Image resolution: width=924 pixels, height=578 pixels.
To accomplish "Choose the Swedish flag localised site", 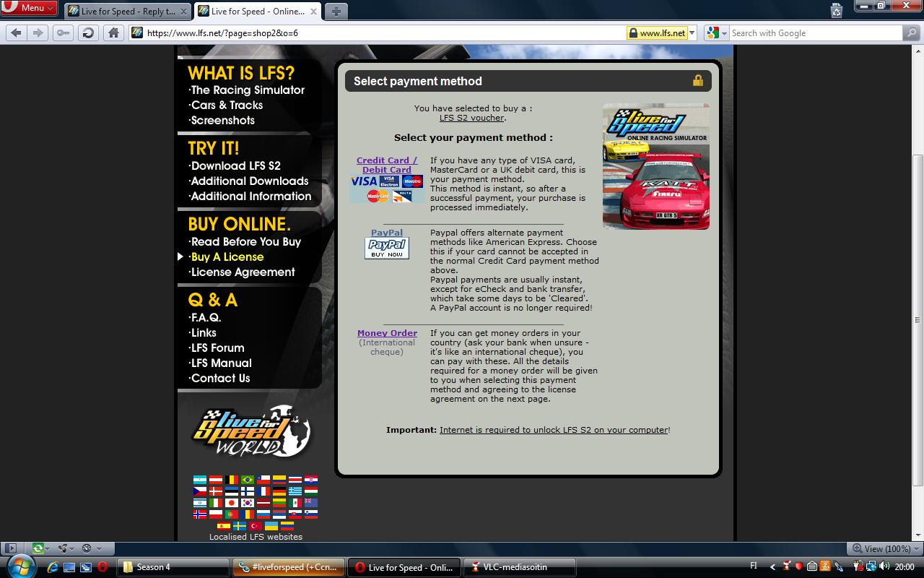I will point(240,525).
